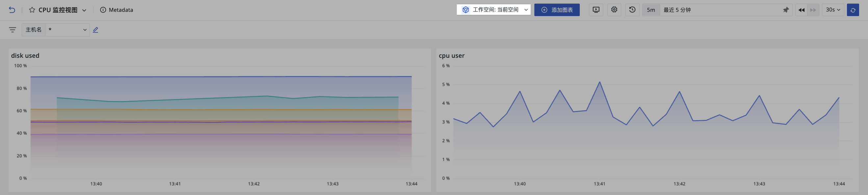The height and width of the screenshot is (195, 868).
Task: Open dashboard settings gear icon
Action: 614,10
